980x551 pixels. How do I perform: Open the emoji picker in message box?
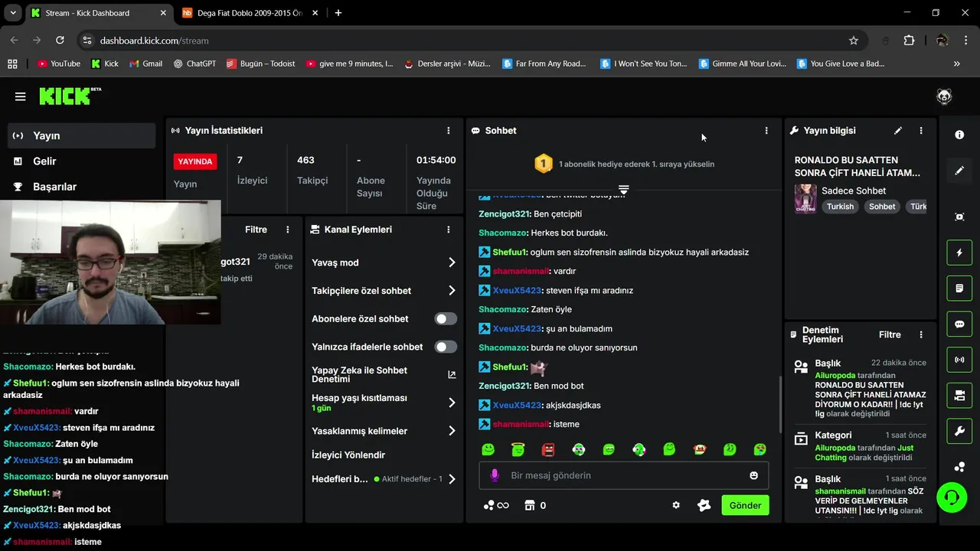point(753,475)
